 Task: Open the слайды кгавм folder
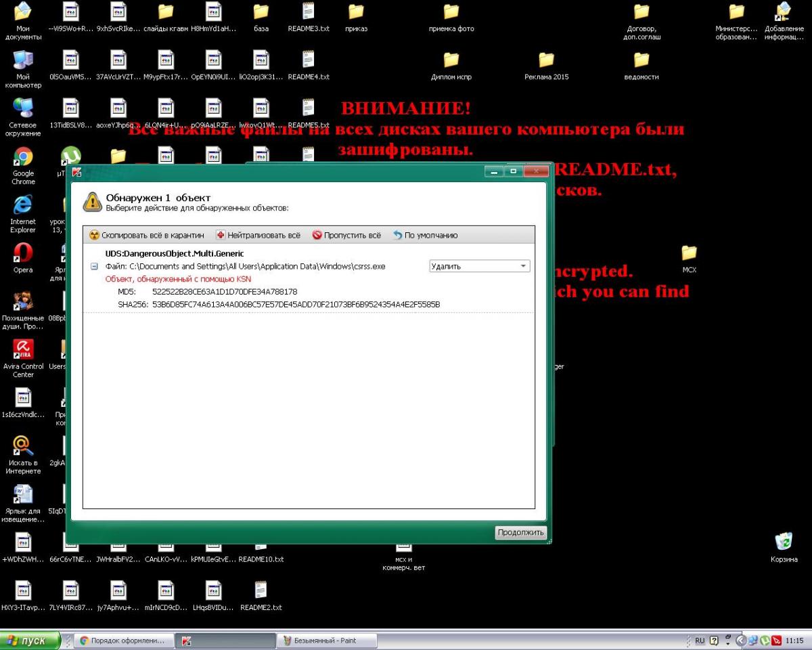[x=166, y=16]
